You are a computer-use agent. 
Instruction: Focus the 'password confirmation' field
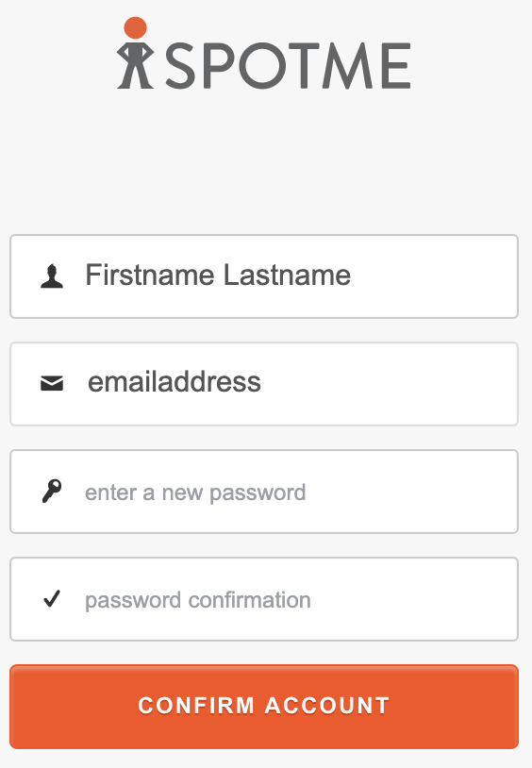(x=264, y=598)
